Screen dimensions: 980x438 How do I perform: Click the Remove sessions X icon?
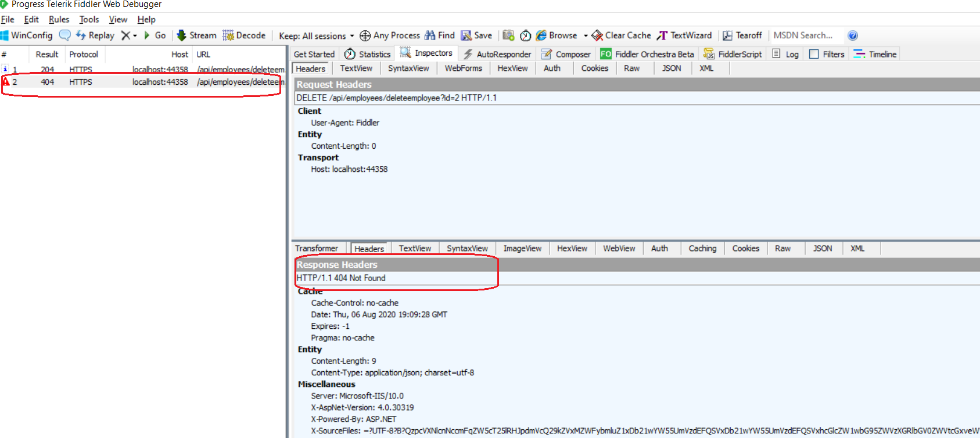tap(125, 35)
